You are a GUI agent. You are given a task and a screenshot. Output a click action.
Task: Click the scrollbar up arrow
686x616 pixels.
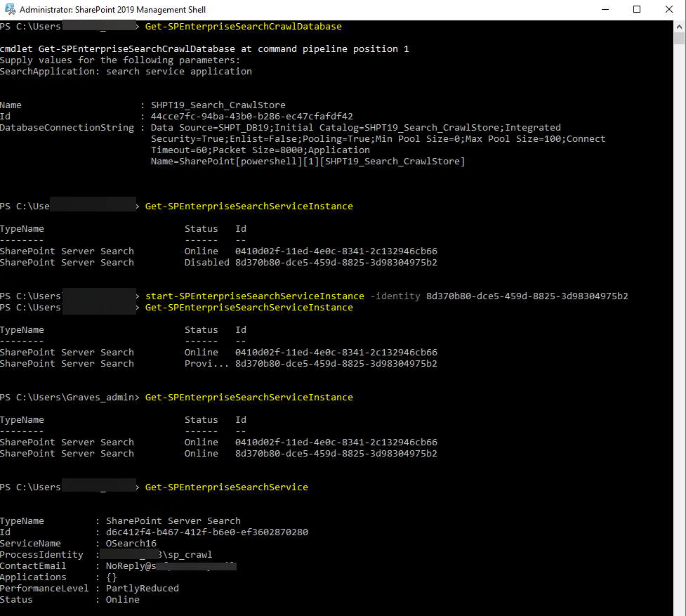point(679,26)
